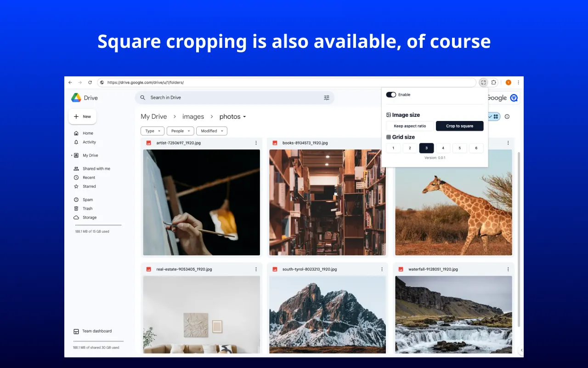Click inside the Search in Drive field
The image size is (588, 368).
[x=207, y=98]
